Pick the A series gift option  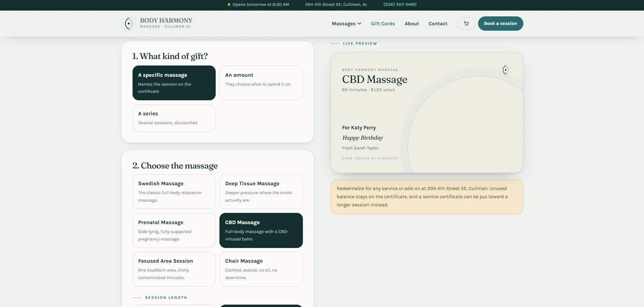174,118
